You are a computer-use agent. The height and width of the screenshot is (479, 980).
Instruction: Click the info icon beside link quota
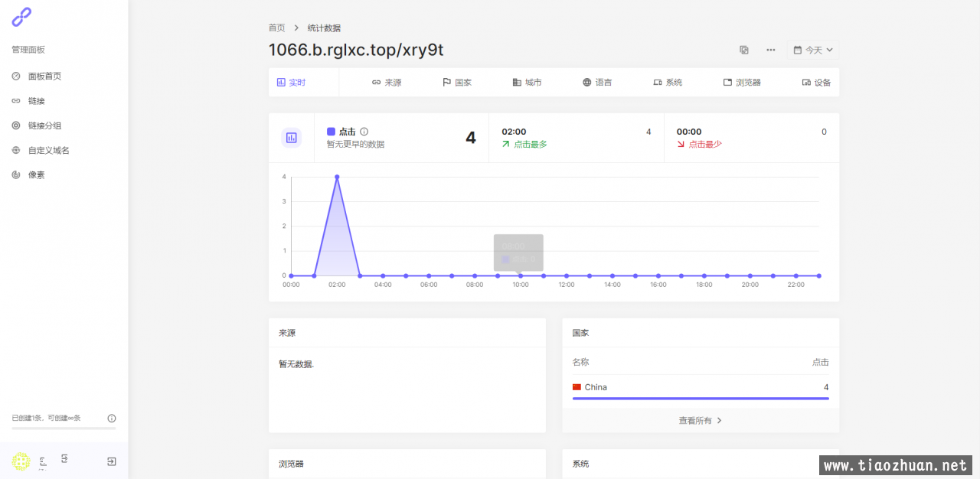coord(112,419)
